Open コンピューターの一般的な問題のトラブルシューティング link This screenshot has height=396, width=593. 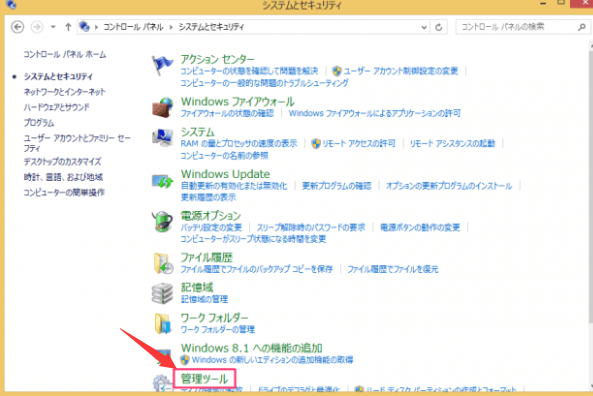click(264, 83)
